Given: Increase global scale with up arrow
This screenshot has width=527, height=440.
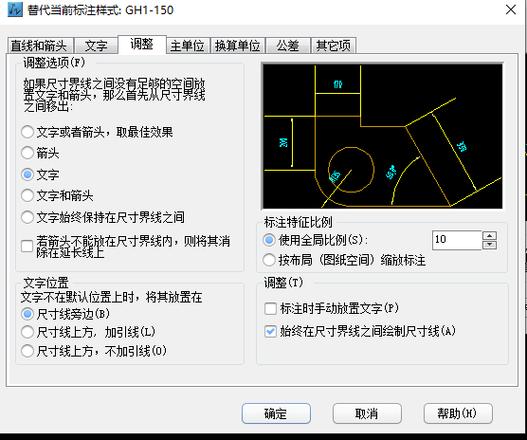Looking at the screenshot, I should click(x=489, y=236).
